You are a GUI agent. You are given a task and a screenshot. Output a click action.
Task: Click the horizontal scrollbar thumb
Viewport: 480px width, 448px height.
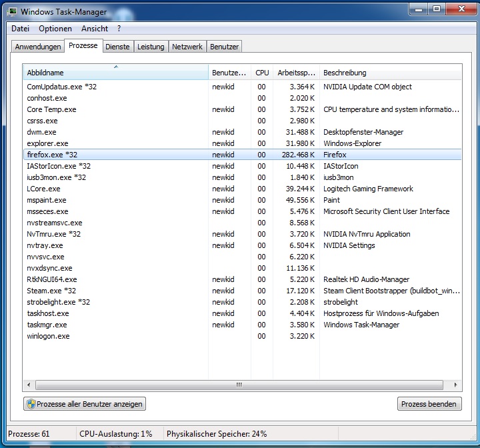pyautogui.click(x=239, y=385)
